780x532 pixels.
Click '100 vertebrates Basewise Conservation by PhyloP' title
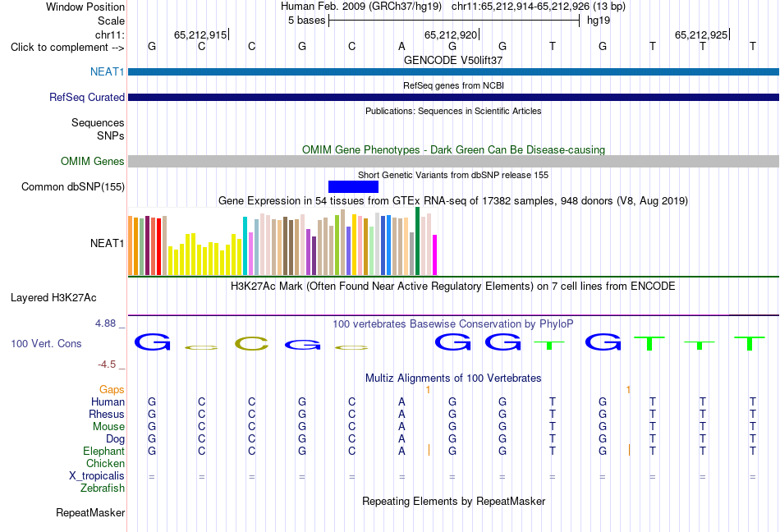(x=453, y=324)
